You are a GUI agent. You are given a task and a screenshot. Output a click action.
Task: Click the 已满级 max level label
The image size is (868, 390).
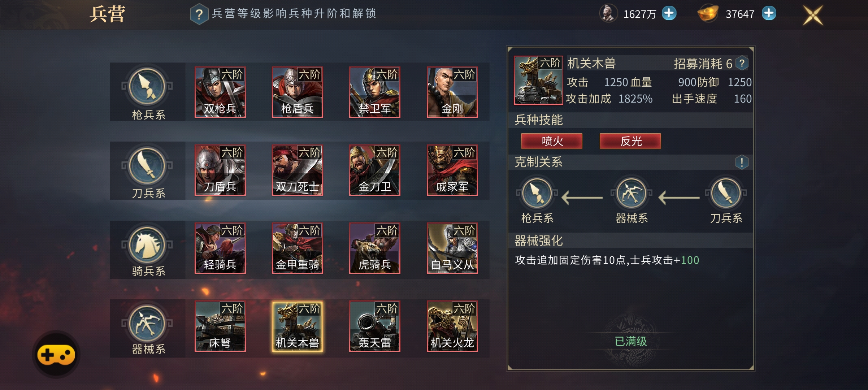click(x=631, y=341)
